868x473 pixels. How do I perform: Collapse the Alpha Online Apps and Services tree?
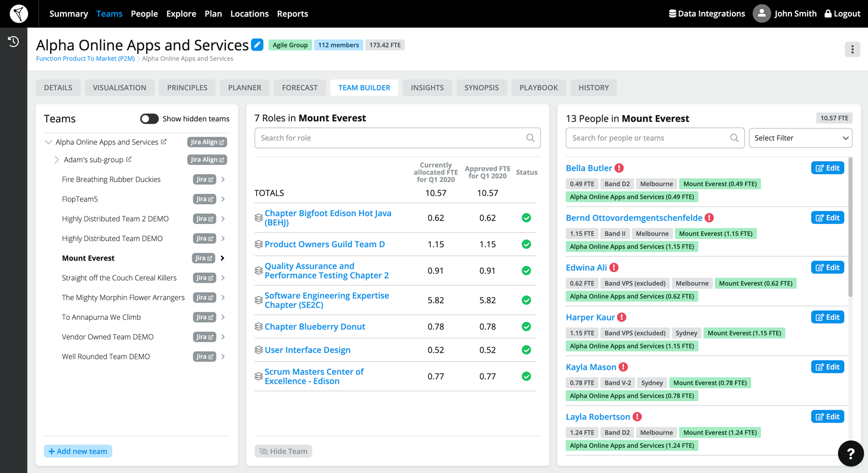(48, 142)
